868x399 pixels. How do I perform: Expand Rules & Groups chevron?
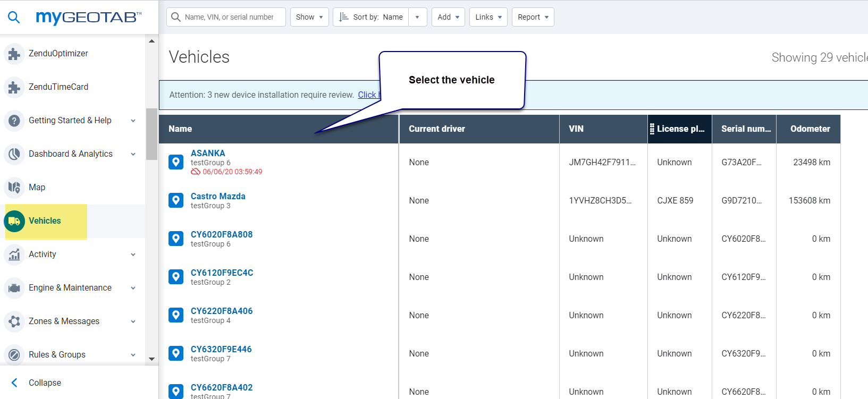click(x=133, y=355)
